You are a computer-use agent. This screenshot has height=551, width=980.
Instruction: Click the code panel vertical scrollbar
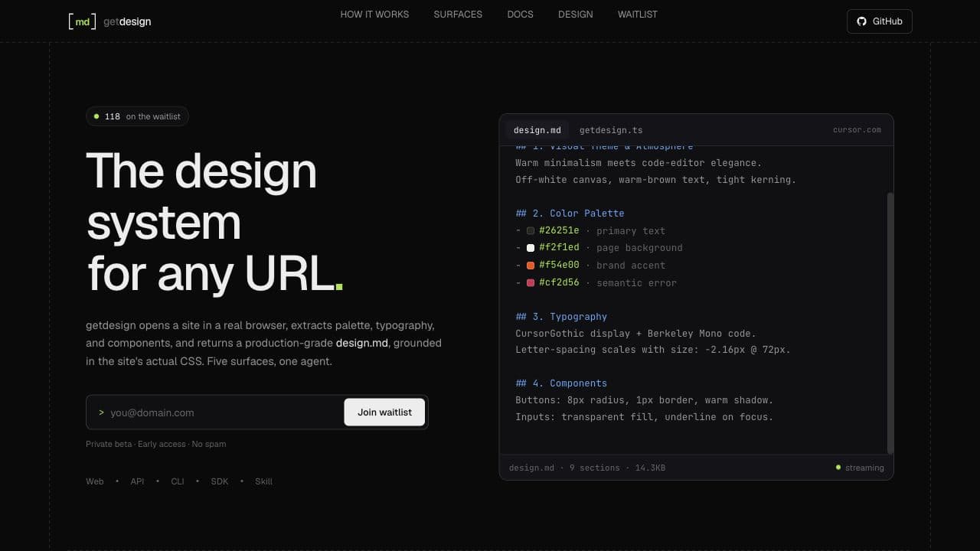[890, 323]
